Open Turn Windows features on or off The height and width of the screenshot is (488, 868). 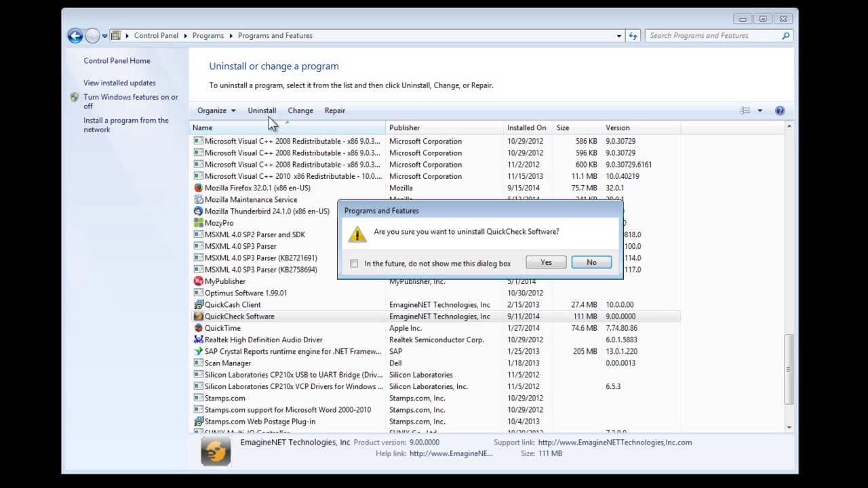[x=131, y=102]
